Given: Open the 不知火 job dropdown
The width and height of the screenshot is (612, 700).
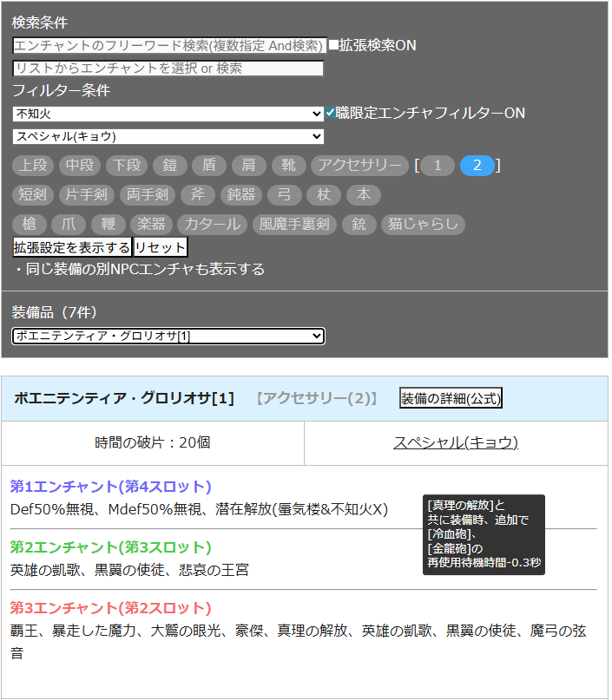Looking at the screenshot, I should coord(168,114).
